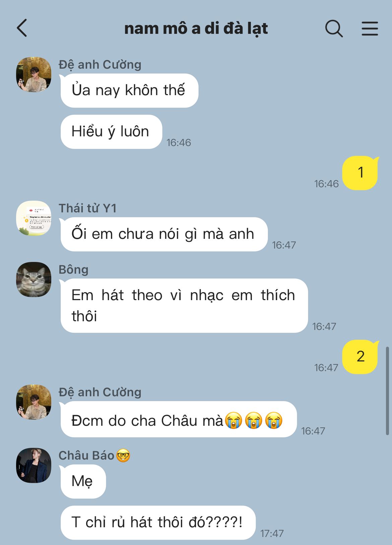Tap the message Em hát theo vì nhạc
392x545 pixels.
[x=184, y=305]
